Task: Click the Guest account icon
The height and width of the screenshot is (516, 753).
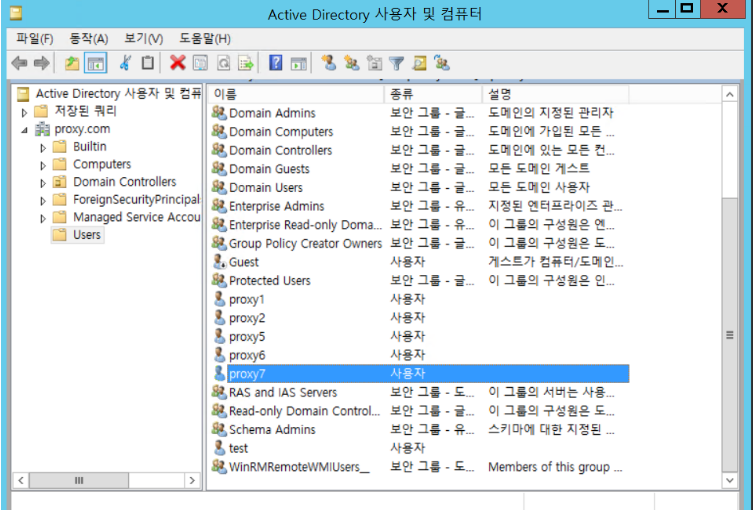Action: tap(219, 262)
